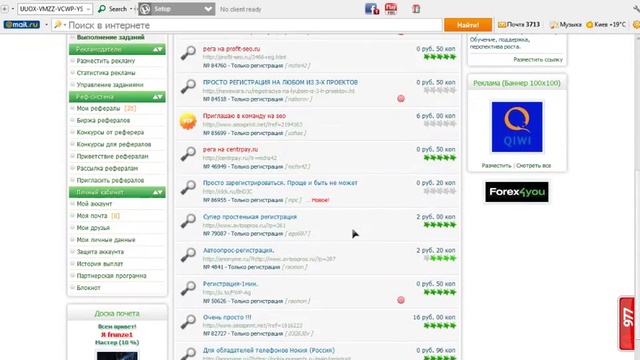Click magnifier icon for Супер простенькая регистрация
This screenshot has height=360, width=640.
point(188,221)
